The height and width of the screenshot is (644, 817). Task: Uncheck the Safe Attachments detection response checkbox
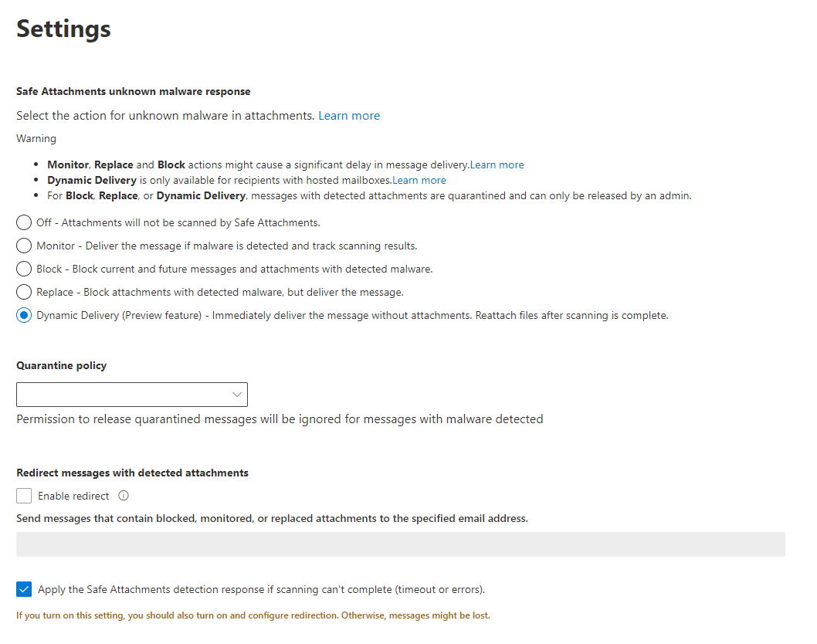point(23,589)
